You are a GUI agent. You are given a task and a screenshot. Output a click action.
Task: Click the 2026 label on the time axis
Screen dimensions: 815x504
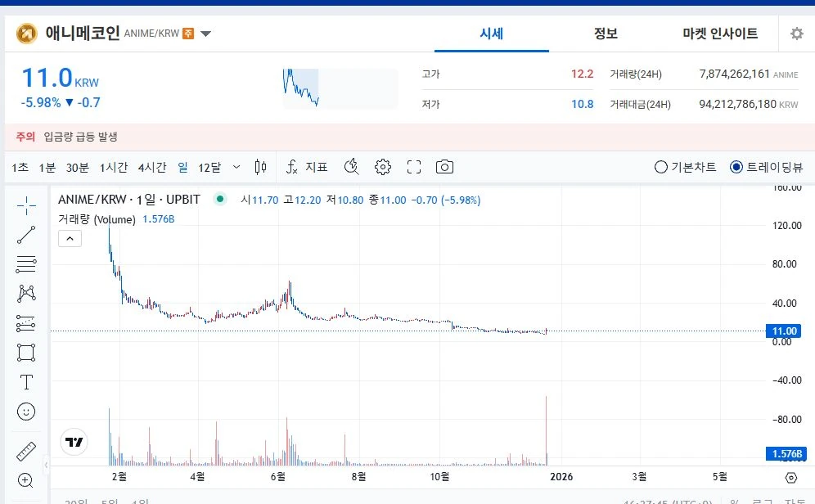pyautogui.click(x=561, y=476)
